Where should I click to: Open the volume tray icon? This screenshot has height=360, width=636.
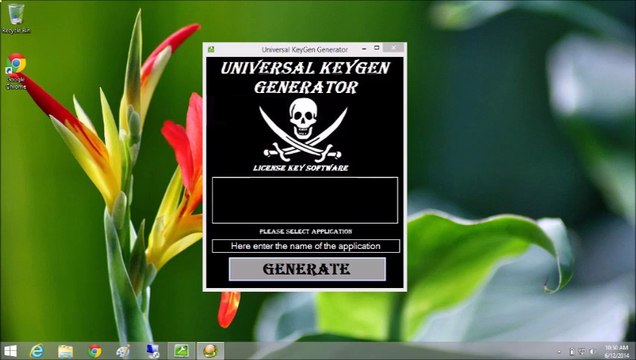coord(592,351)
